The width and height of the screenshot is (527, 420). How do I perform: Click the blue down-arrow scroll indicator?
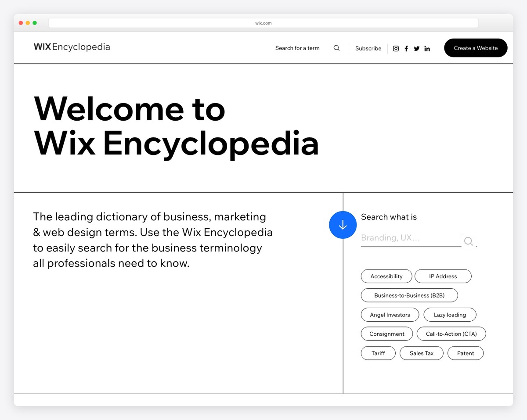coord(343,225)
